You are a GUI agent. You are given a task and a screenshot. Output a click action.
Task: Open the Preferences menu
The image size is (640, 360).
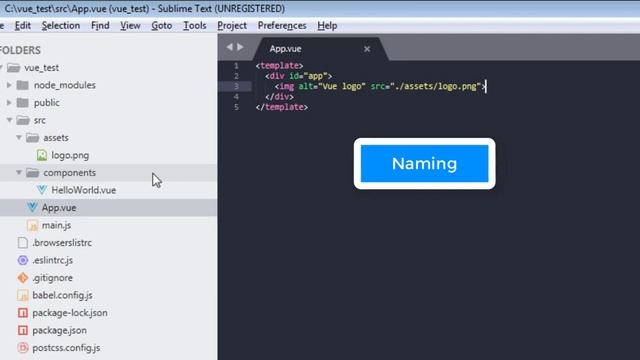point(282,26)
